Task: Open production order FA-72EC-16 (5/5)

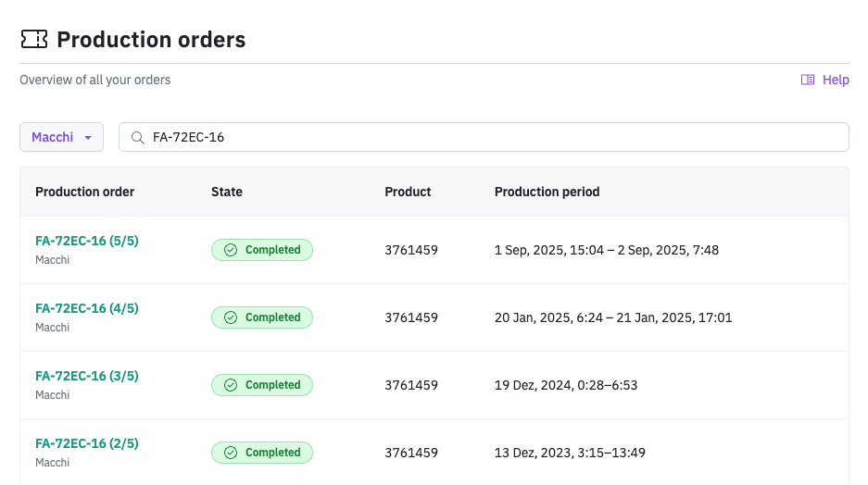Action: pos(87,241)
